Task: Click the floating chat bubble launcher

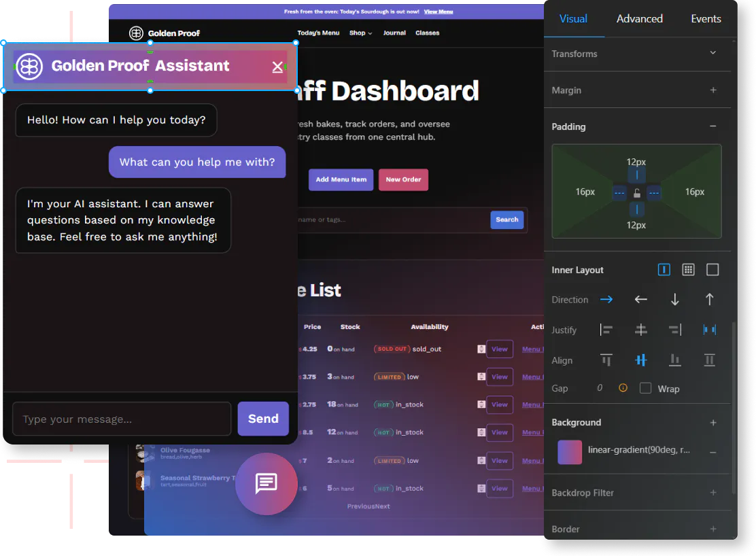Action: [x=266, y=483]
